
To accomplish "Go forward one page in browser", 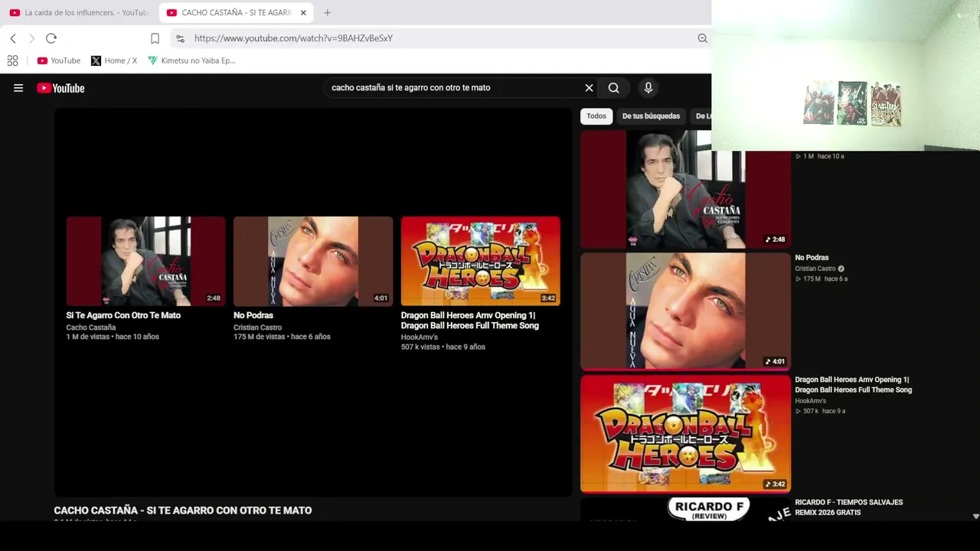I will pos(31,38).
